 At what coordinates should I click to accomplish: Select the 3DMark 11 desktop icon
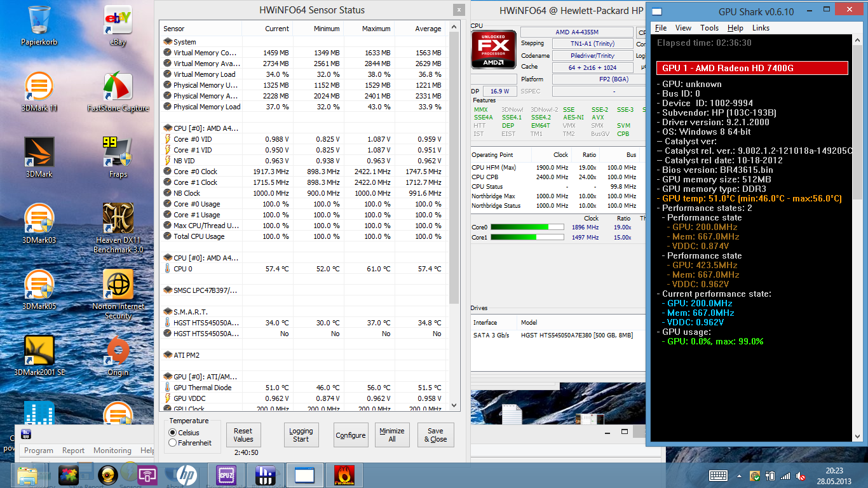click(x=39, y=91)
